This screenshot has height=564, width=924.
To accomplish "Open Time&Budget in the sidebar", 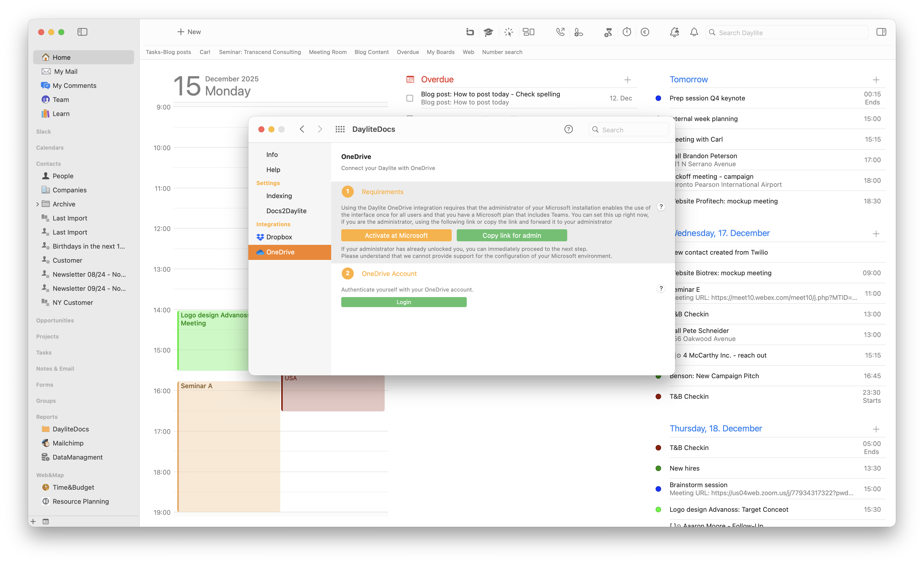I will tap(83, 487).
